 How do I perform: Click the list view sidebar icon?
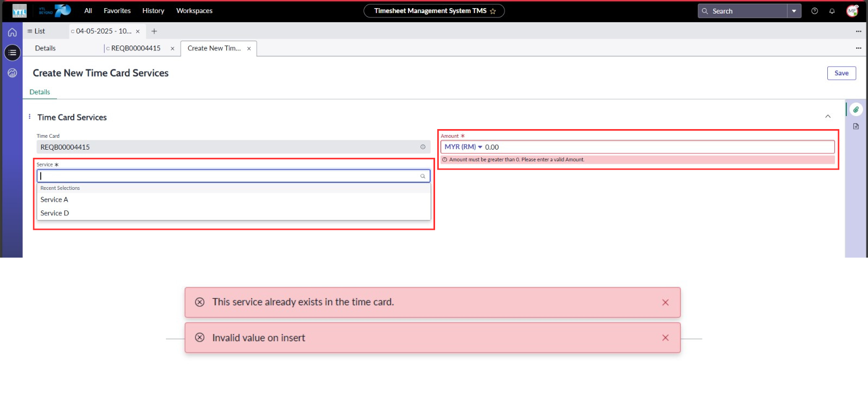tap(12, 53)
